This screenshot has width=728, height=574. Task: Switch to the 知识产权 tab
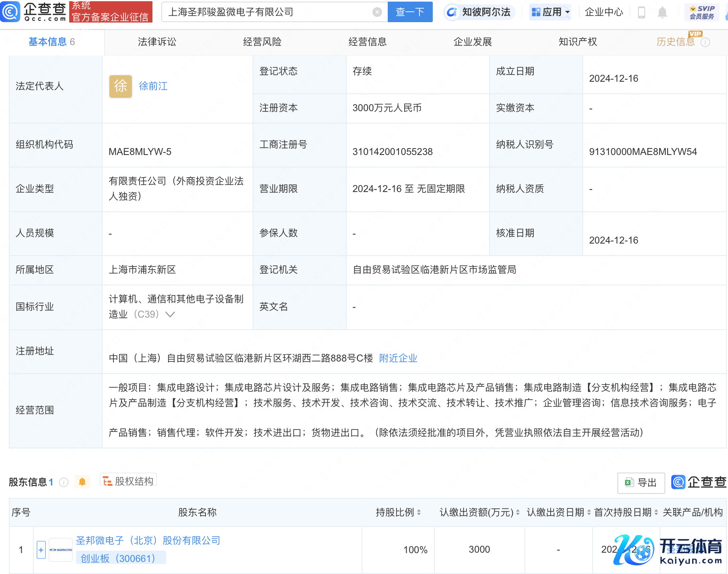point(578,42)
